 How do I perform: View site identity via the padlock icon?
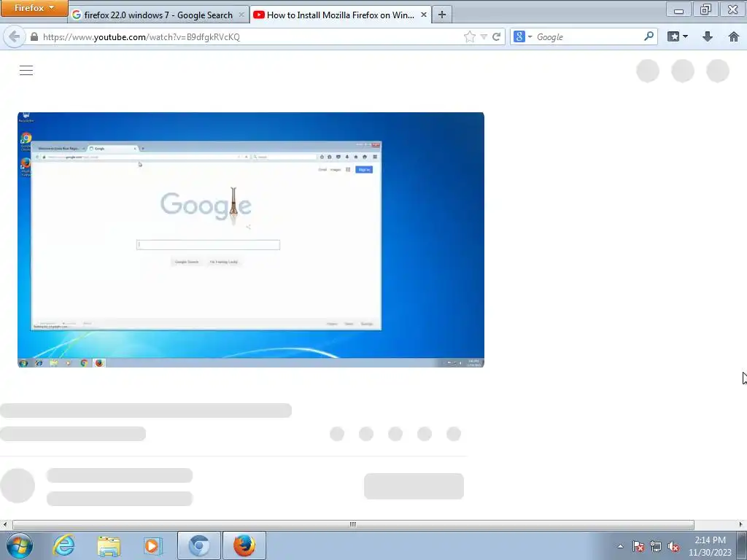click(x=34, y=36)
